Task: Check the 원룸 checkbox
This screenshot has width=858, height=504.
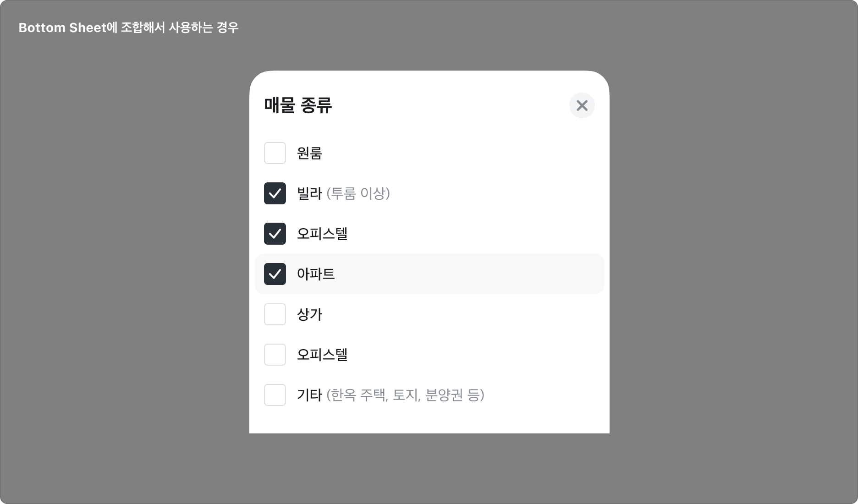Action: [x=275, y=153]
